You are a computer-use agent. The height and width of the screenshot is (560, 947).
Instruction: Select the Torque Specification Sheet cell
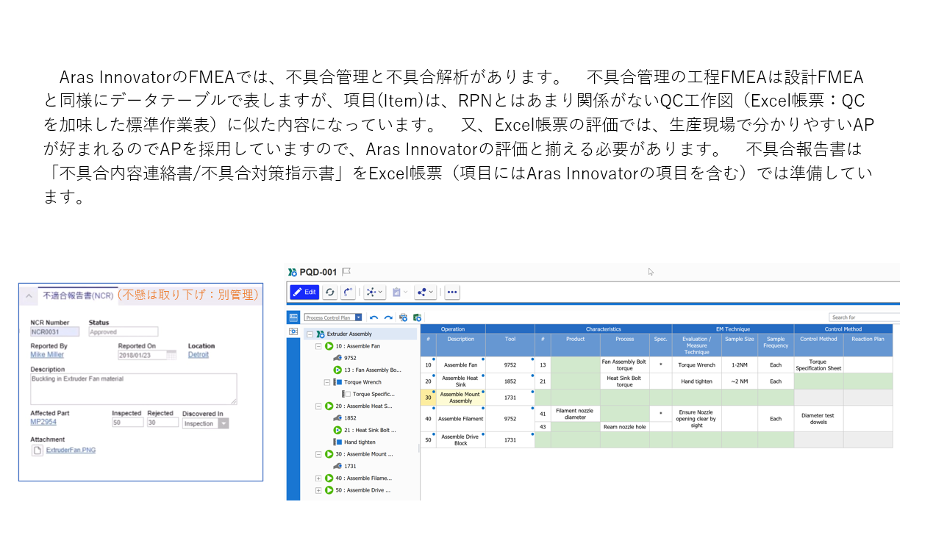(818, 365)
